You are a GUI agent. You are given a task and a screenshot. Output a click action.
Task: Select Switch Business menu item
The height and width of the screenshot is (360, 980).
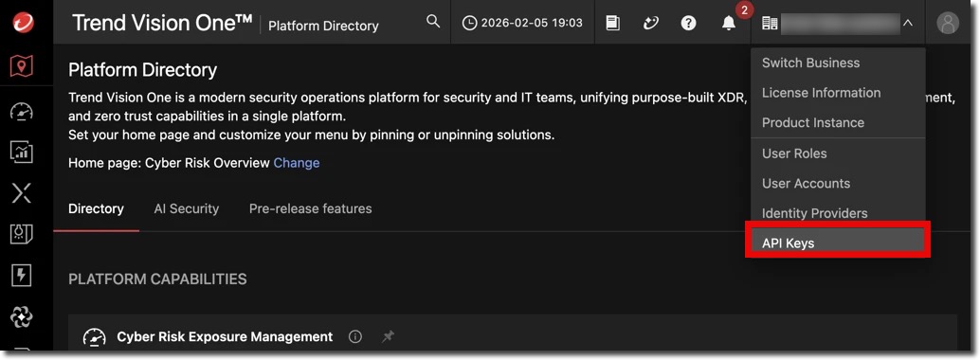click(838, 63)
